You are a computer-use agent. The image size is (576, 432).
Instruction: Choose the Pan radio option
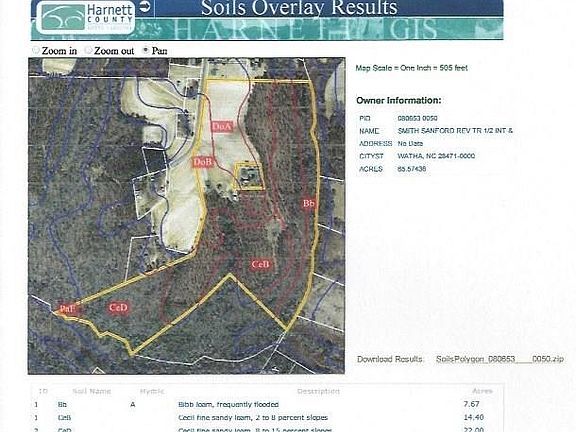point(146,50)
